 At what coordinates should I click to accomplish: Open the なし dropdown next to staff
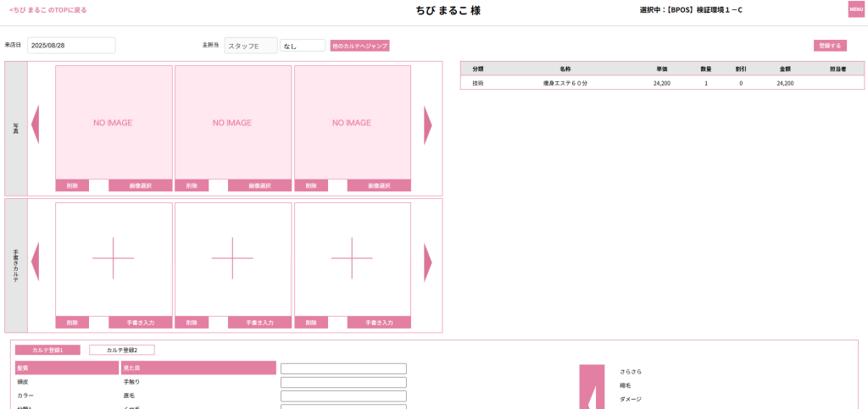tap(303, 46)
